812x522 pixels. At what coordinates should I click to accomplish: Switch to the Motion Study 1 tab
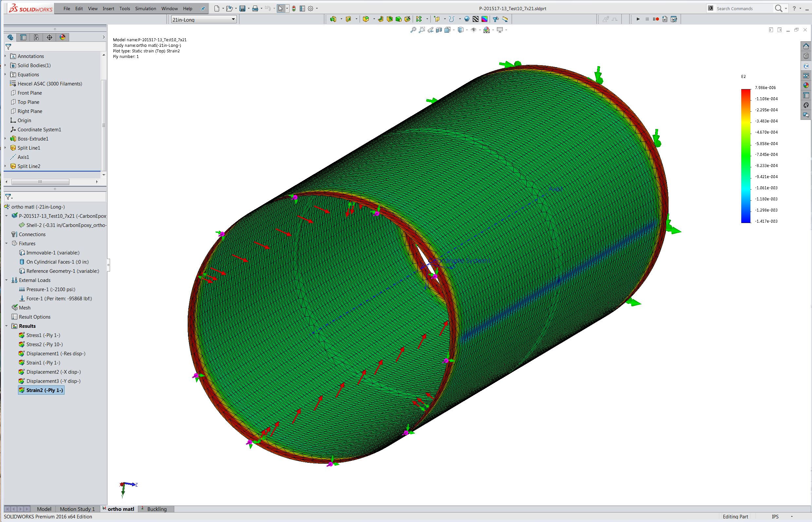[x=77, y=509]
